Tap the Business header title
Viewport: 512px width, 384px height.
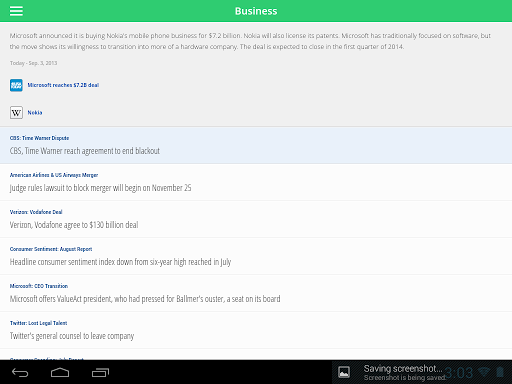coord(256,11)
